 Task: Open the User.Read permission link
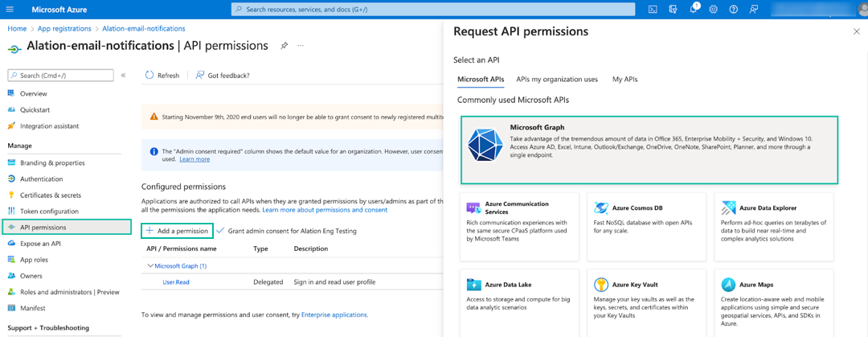tap(176, 282)
